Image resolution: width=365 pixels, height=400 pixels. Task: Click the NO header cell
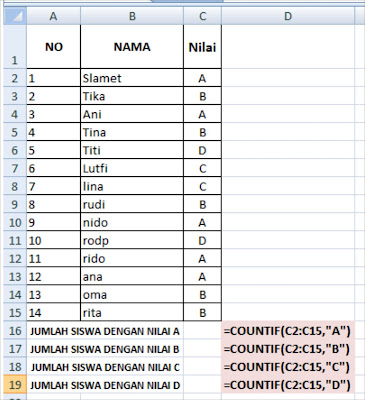53,47
